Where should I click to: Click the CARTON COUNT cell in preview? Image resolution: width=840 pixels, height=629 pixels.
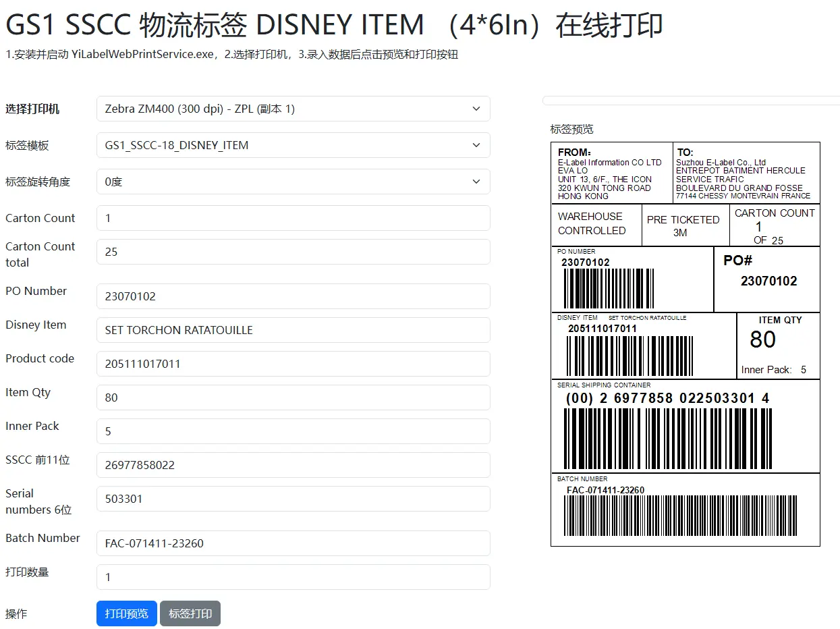[x=775, y=225]
